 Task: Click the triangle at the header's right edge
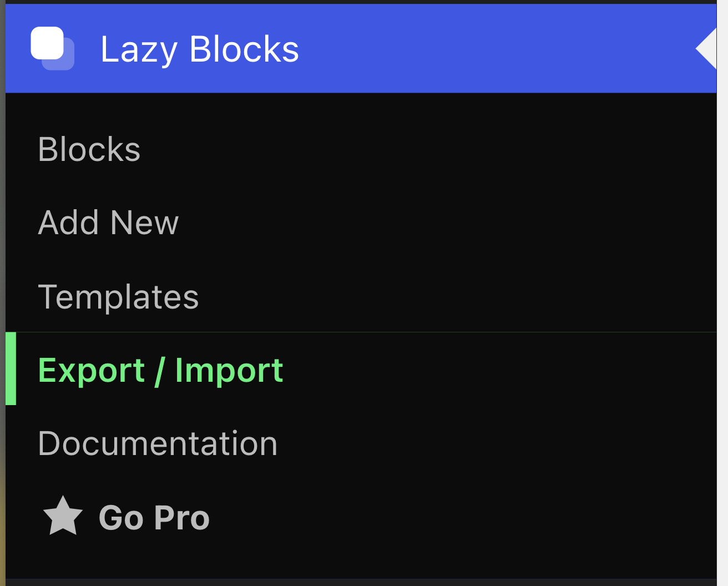[706, 49]
